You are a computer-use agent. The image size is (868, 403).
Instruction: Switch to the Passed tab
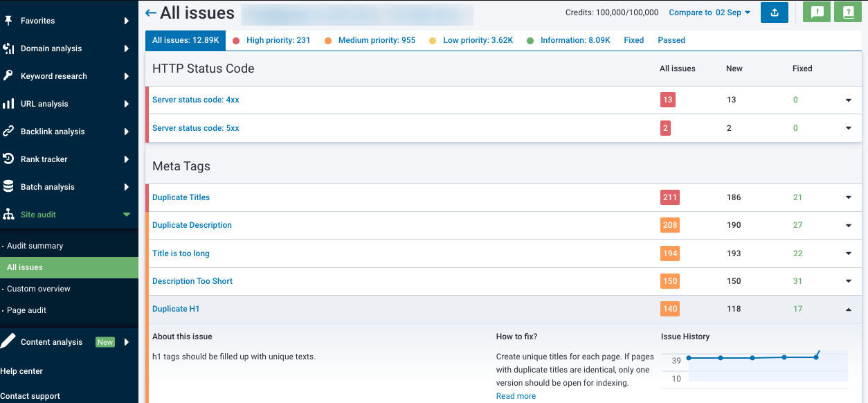point(671,40)
